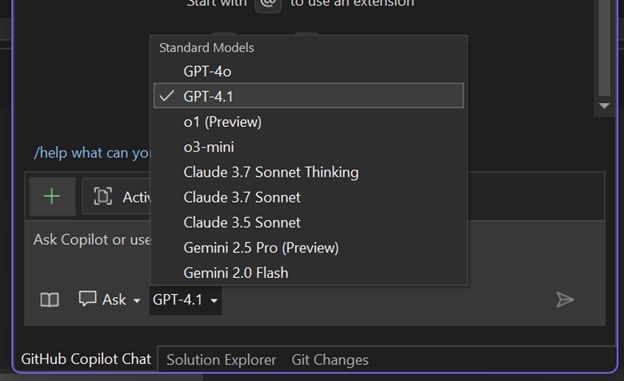The width and height of the screenshot is (624, 381).
Task: Open the Ask mode dropdown arrow
Action: [136, 301]
